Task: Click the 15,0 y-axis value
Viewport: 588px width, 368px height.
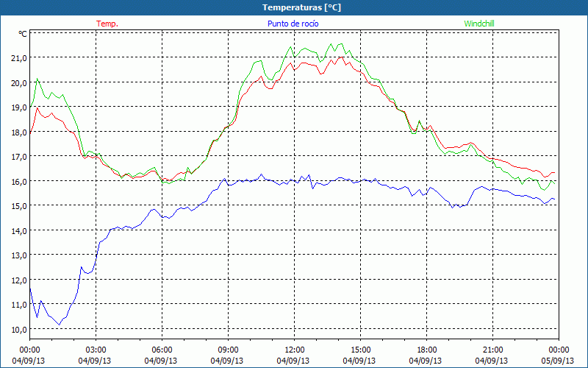Action: [x=20, y=206]
